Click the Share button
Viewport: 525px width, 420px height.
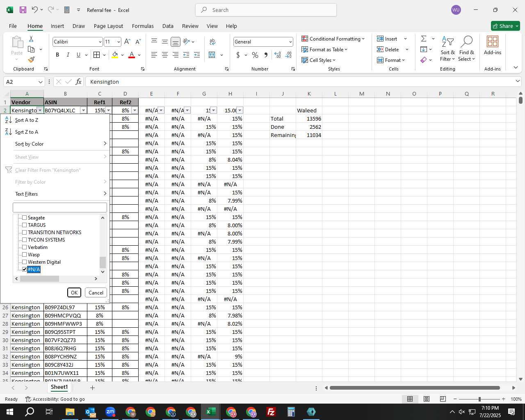coord(505,26)
